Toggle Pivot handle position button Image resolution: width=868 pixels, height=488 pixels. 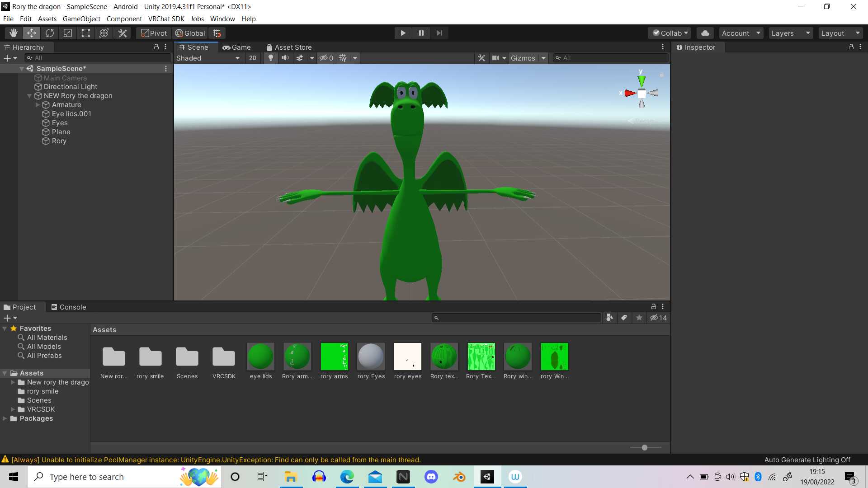point(154,33)
